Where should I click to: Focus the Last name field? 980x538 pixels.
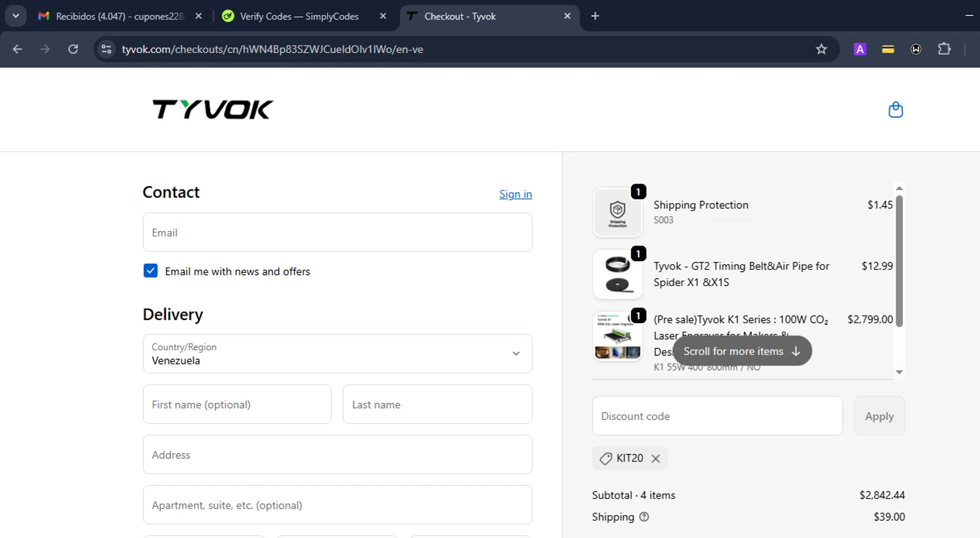[437, 404]
